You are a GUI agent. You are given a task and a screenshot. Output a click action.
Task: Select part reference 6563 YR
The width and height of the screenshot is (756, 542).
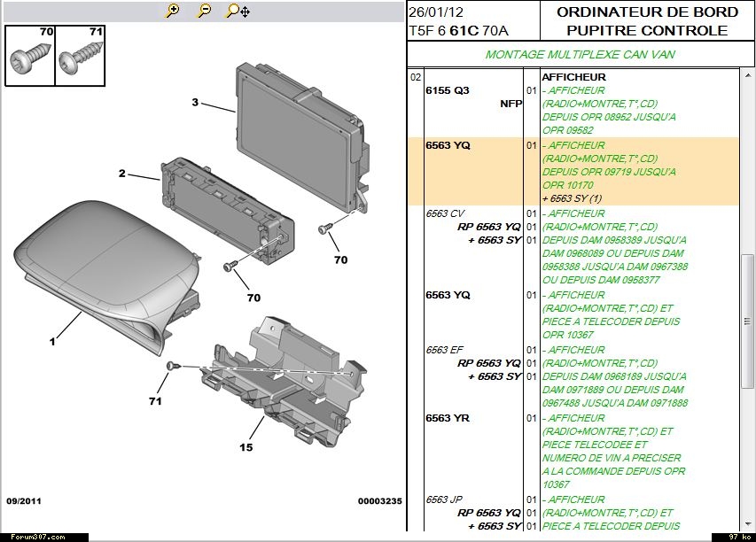point(448,418)
